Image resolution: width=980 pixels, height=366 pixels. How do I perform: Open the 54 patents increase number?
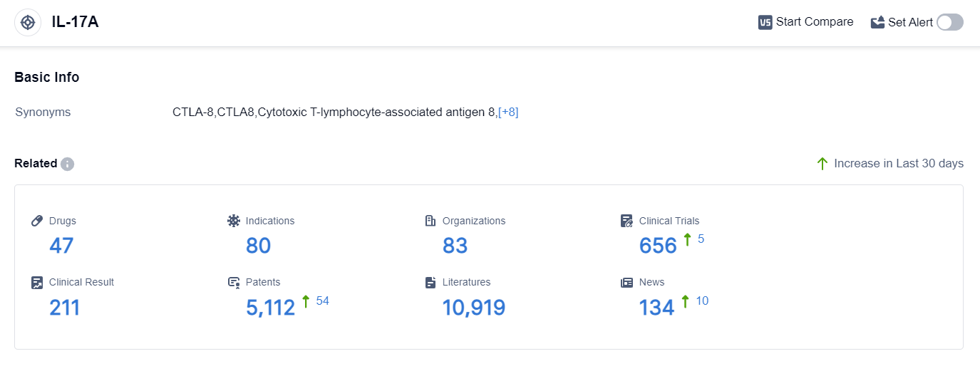pyautogui.click(x=322, y=300)
